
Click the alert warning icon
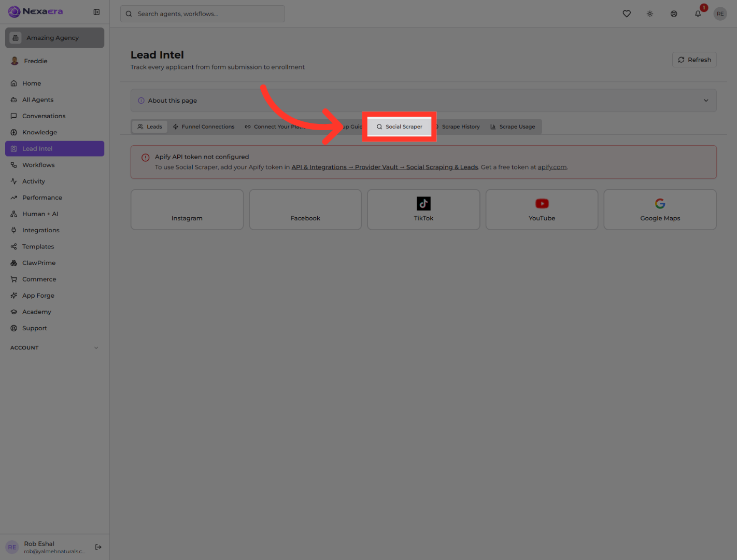(x=146, y=158)
